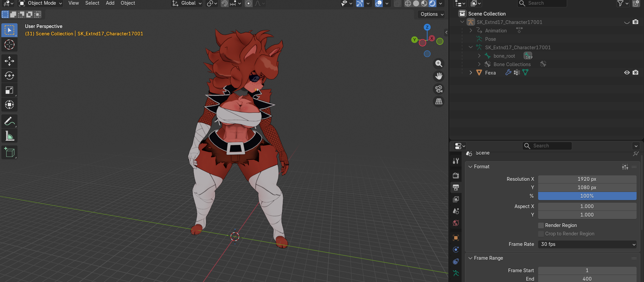Open the View menu
This screenshot has height=282, width=644.
coord(74,3)
